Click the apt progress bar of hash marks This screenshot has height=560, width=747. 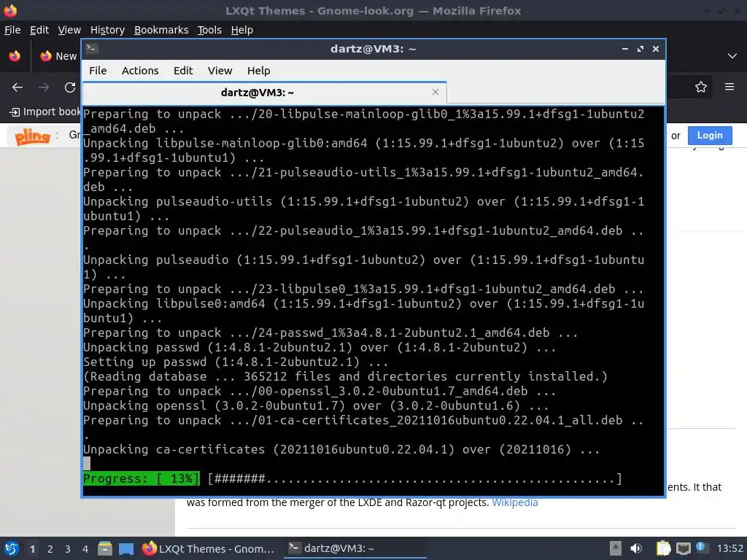click(415, 478)
